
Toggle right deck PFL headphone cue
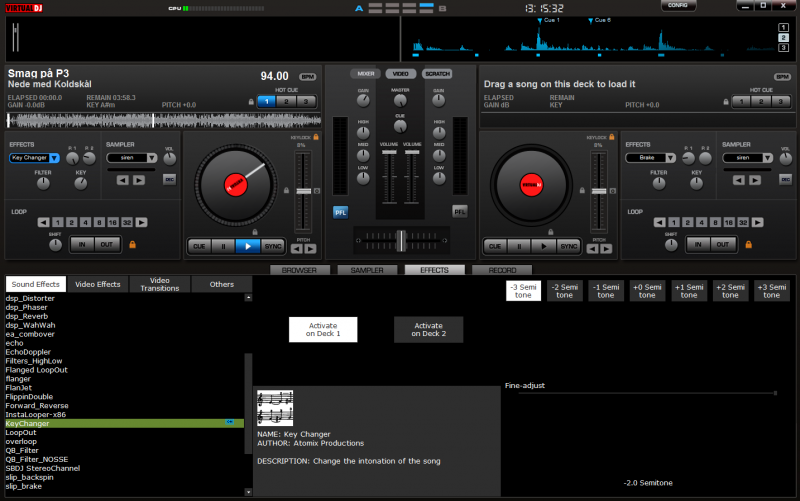pos(460,212)
